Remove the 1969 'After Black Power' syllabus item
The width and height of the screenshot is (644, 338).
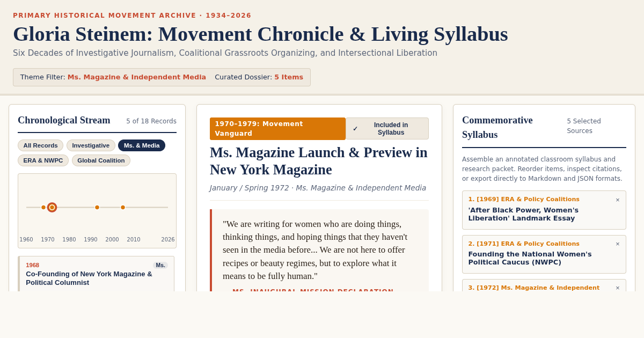coord(618,200)
